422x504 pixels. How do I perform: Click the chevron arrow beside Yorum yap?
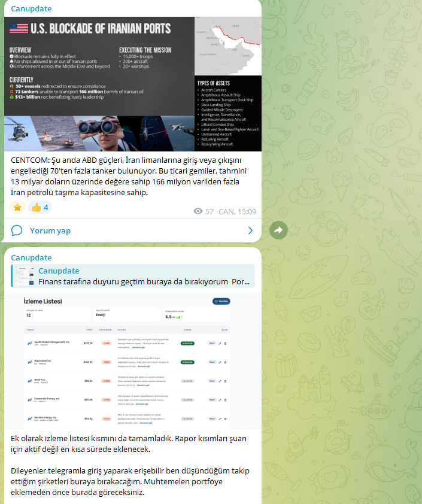(250, 230)
